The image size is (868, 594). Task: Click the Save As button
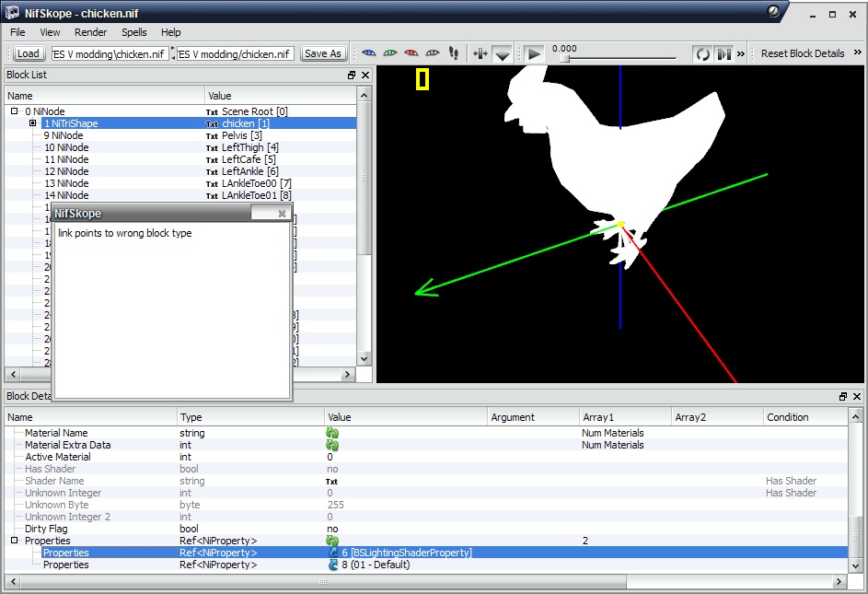click(323, 53)
